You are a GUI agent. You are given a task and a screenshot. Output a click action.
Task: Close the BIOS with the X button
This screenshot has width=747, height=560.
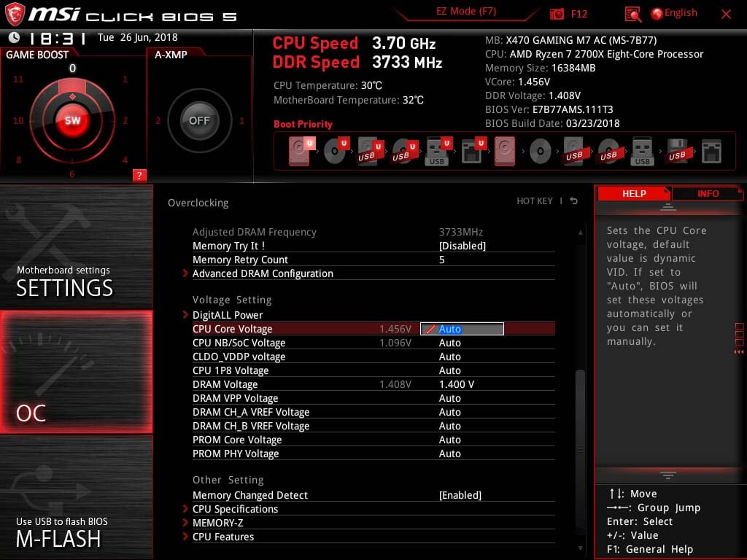pos(726,15)
